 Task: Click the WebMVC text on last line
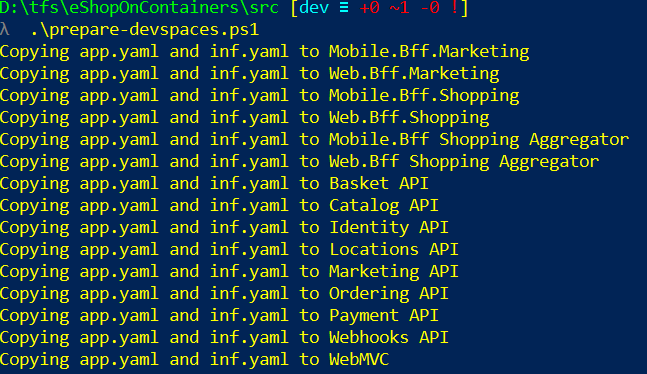(x=359, y=360)
